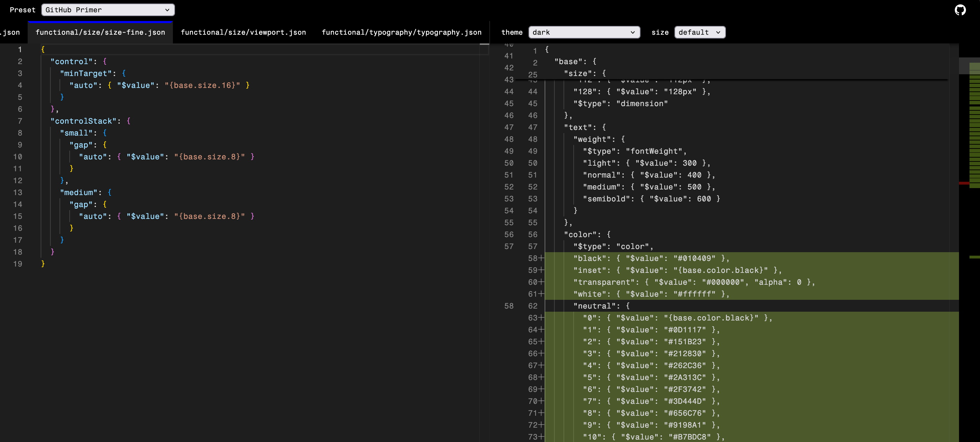The image size is (980, 442).
Task: Click "{base.size.8}" value on line 10
Action: [210, 157]
